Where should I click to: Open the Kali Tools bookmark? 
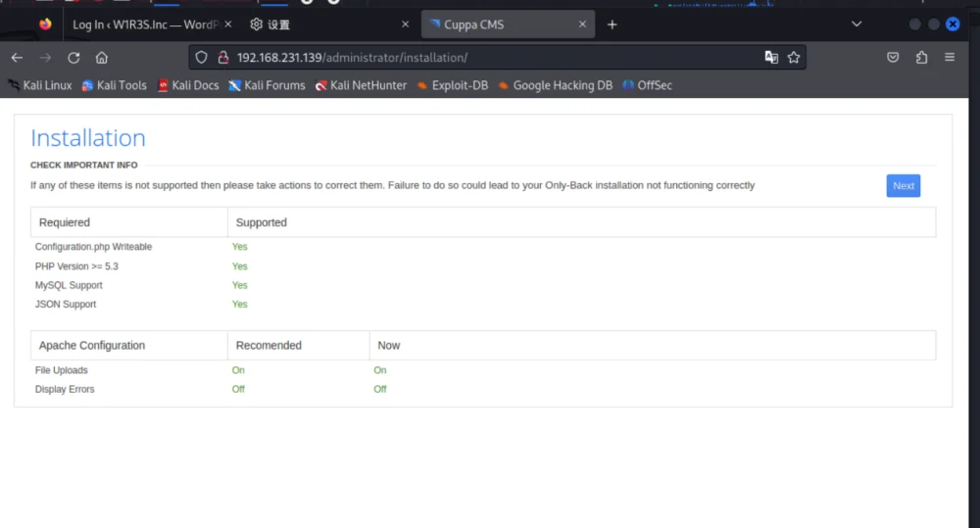tap(115, 85)
